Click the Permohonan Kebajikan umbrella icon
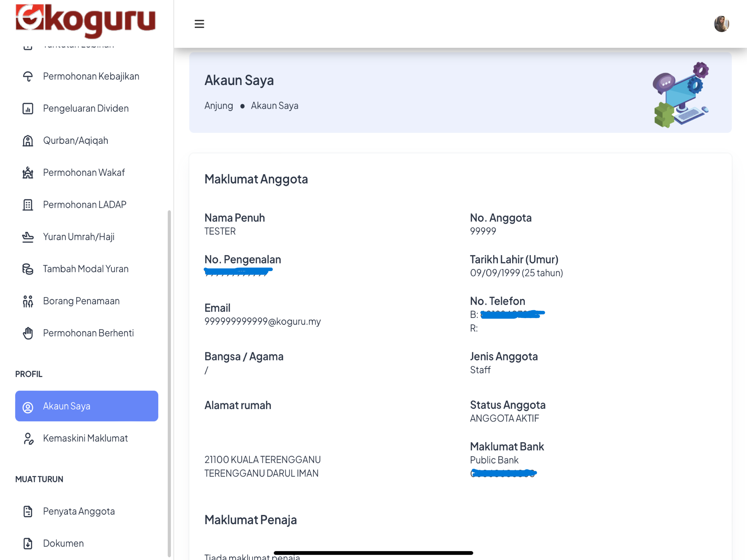The width and height of the screenshot is (747, 560). 28,76
